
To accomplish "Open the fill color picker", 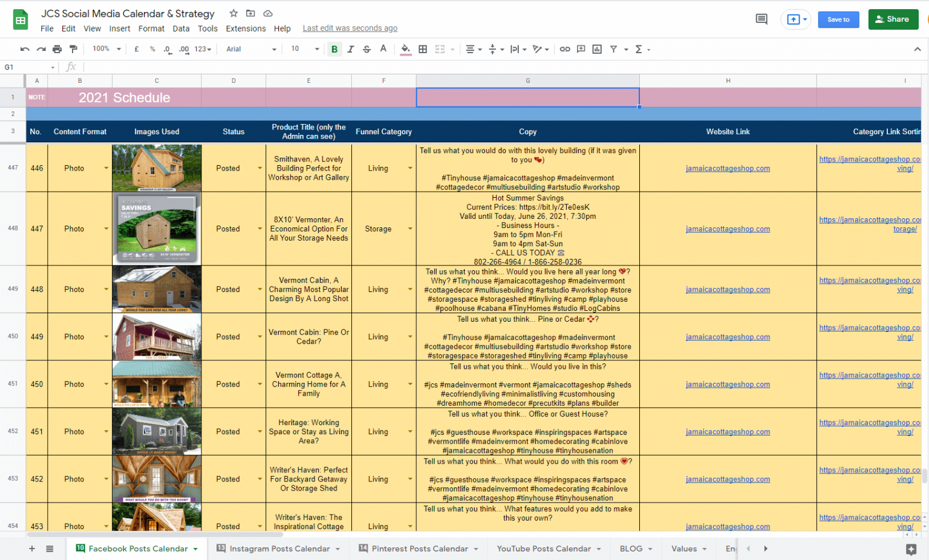I will [x=406, y=49].
